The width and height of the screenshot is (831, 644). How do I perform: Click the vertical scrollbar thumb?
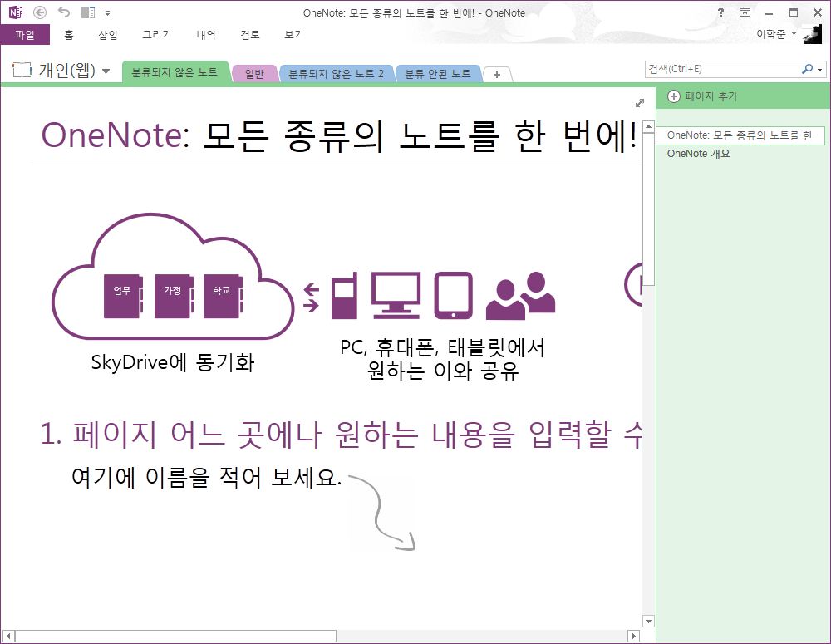coord(648,209)
